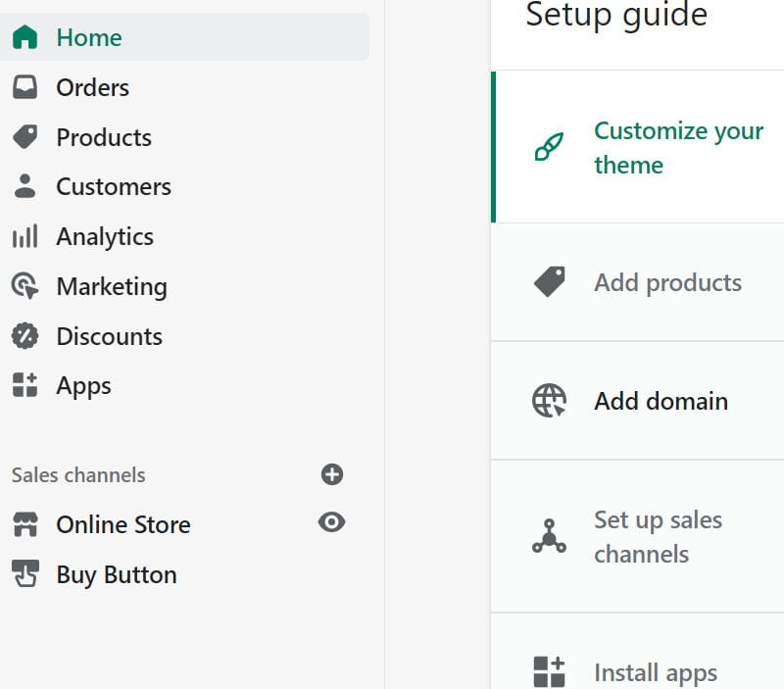Click the Analytics bar chart icon
This screenshot has width=784, height=689.
(x=25, y=236)
